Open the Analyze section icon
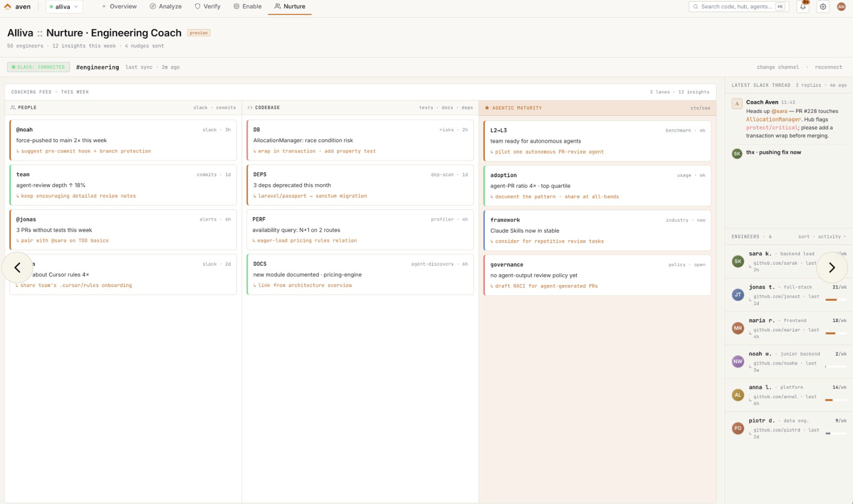Viewport: 853px width, 504px height. [152, 6]
